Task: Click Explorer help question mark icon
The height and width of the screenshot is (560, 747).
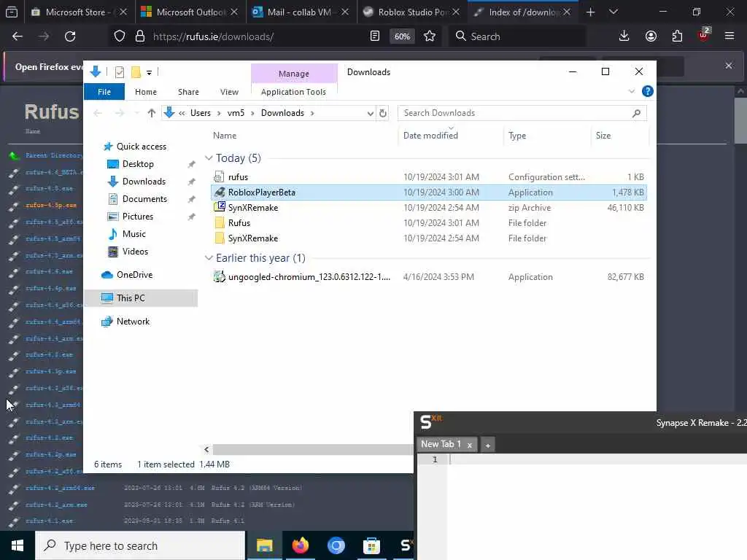Action: (648, 91)
